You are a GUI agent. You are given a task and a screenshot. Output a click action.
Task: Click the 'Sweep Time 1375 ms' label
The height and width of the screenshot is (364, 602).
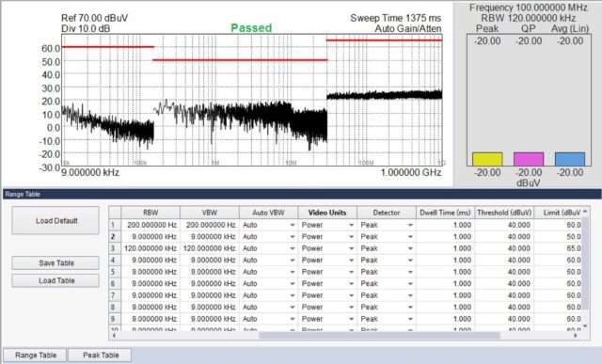click(x=395, y=18)
